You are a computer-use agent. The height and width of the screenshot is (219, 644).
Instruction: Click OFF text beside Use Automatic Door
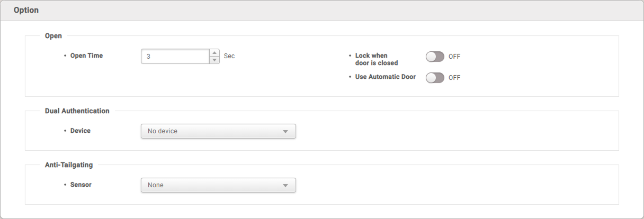coord(454,78)
